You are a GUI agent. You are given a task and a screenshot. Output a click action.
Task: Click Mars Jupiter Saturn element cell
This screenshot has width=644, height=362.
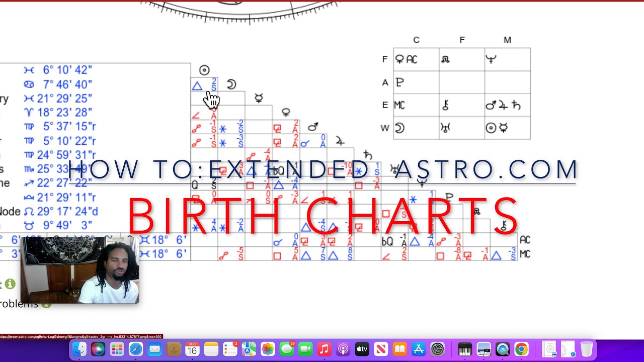tap(507, 106)
